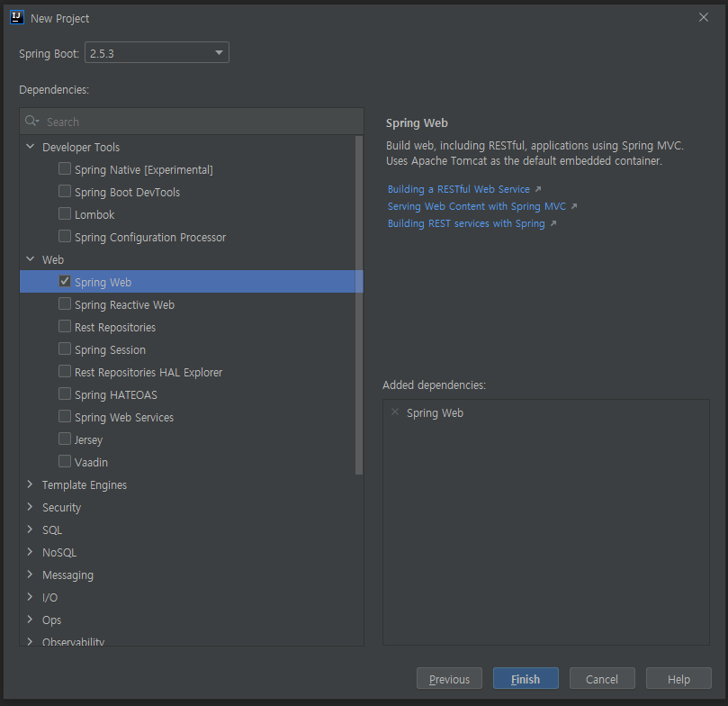This screenshot has height=706, width=728.
Task: Click the Finish button
Action: click(x=526, y=679)
